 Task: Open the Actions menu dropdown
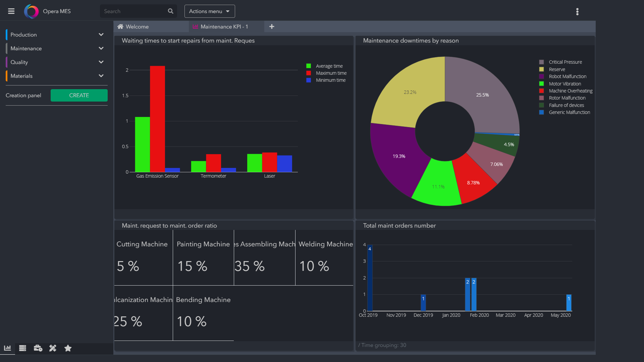(x=210, y=11)
